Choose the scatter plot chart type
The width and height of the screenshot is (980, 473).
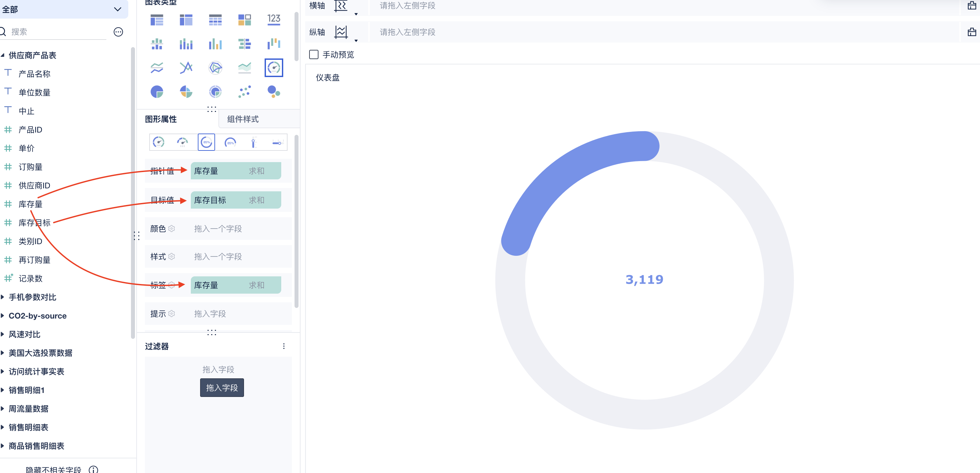245,92
